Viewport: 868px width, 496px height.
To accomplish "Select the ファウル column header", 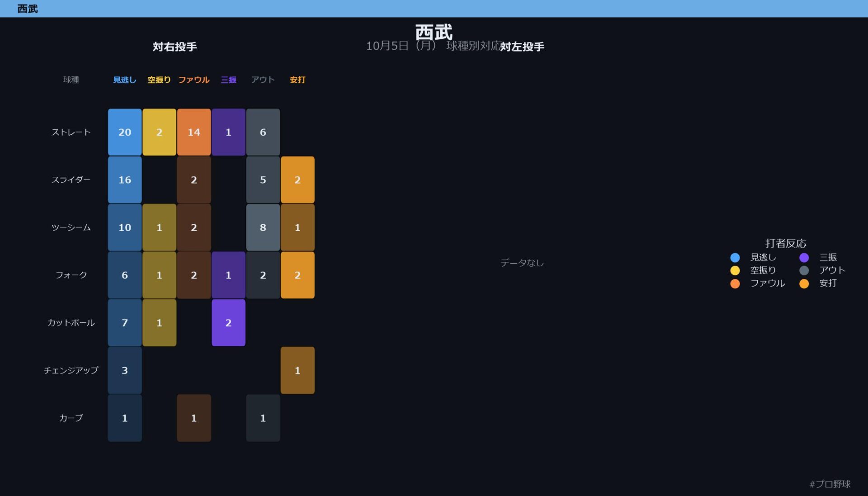I will tap(193, 80).
